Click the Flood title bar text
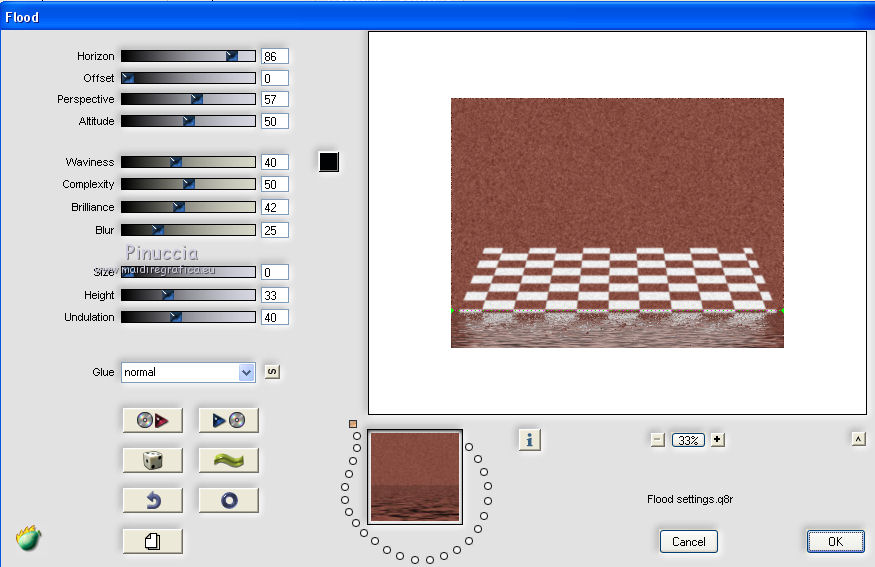The height and width of the screenshot is (567, 875). (x=22, y=17)
